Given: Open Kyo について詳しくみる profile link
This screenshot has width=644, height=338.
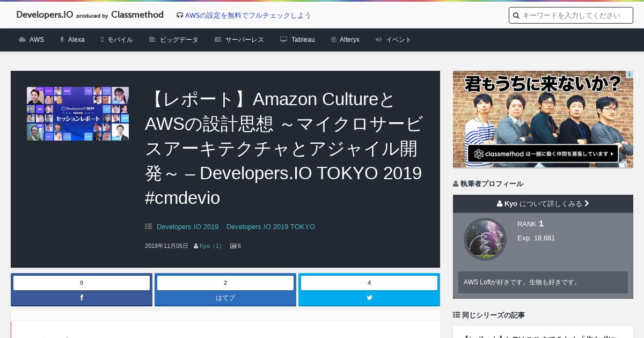Looking at the screenshot, I should tap(543, 204).
